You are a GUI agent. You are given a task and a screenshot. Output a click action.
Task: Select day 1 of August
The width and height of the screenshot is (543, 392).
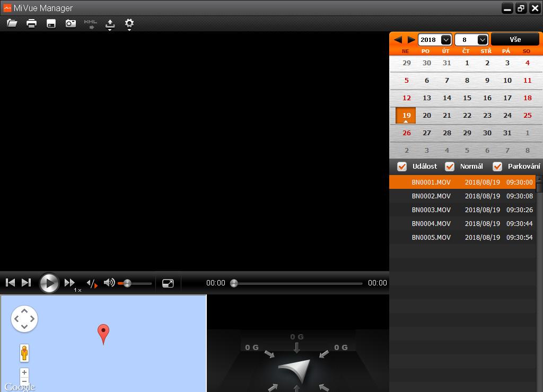[x=467, y=63]
